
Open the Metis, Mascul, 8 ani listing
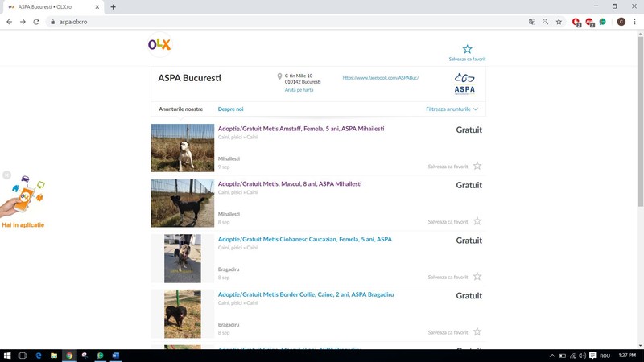click(290, 184)
